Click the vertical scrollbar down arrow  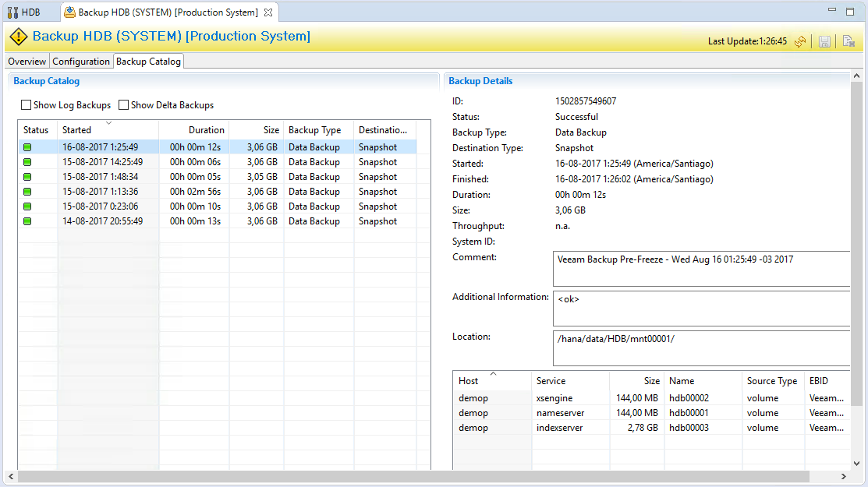point(856,464)
